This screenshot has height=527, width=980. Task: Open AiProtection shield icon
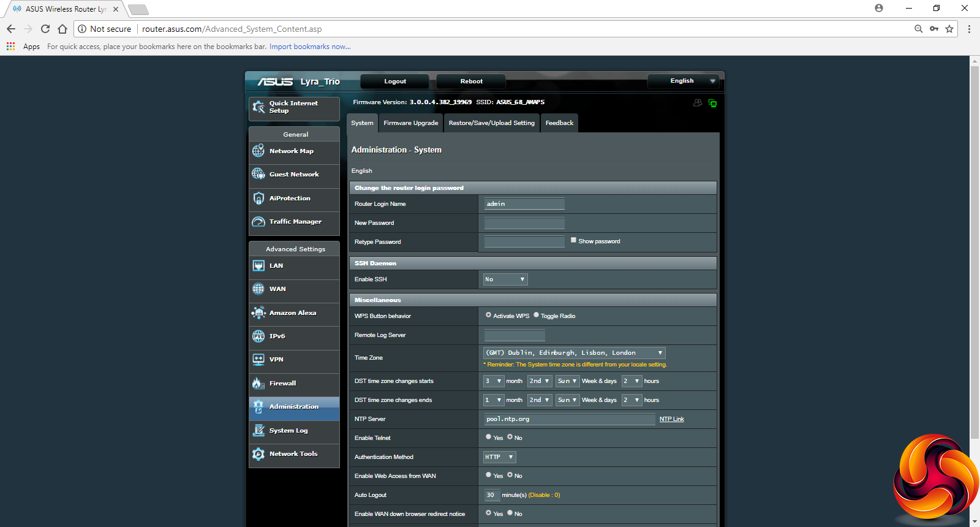(258, 198)
